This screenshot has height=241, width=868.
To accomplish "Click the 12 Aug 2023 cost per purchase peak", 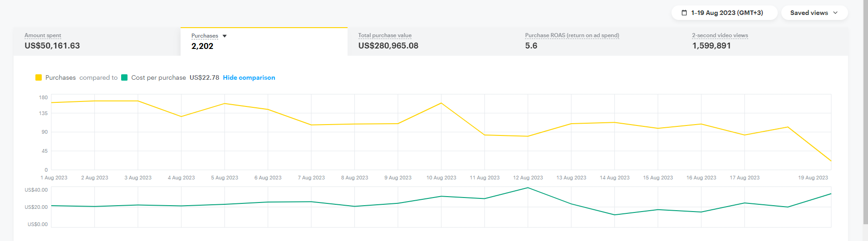I will 528,188.
